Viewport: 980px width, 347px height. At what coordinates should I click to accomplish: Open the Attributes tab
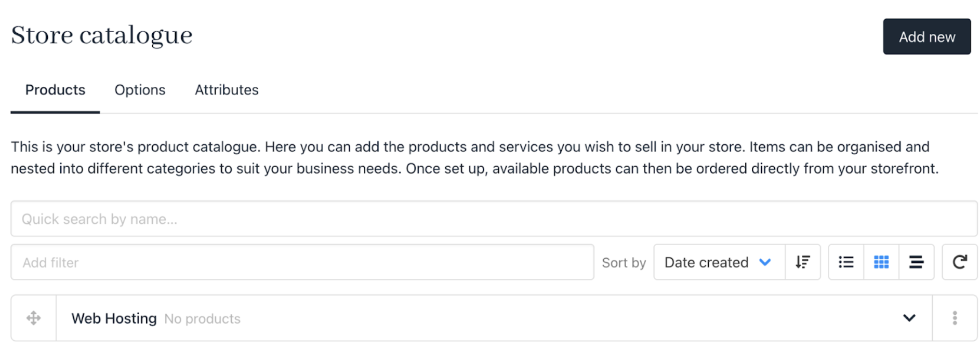click(x=227, y=90)
